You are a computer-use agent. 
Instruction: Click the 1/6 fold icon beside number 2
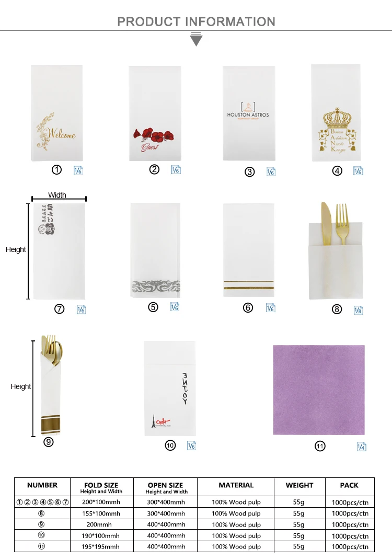pos(176,169)
